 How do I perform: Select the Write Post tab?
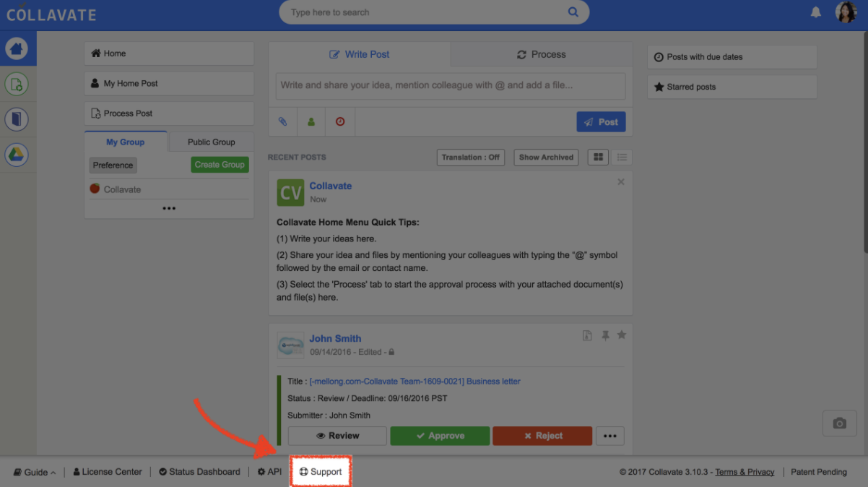tap(360, 54)
